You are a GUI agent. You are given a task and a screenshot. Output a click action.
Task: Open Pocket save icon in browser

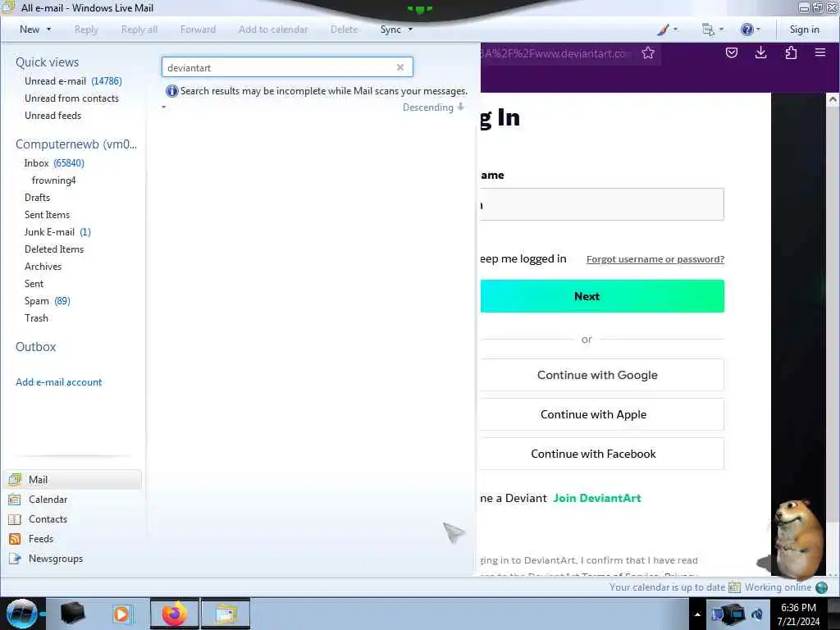pyautogui.click(x=731, y=52)
